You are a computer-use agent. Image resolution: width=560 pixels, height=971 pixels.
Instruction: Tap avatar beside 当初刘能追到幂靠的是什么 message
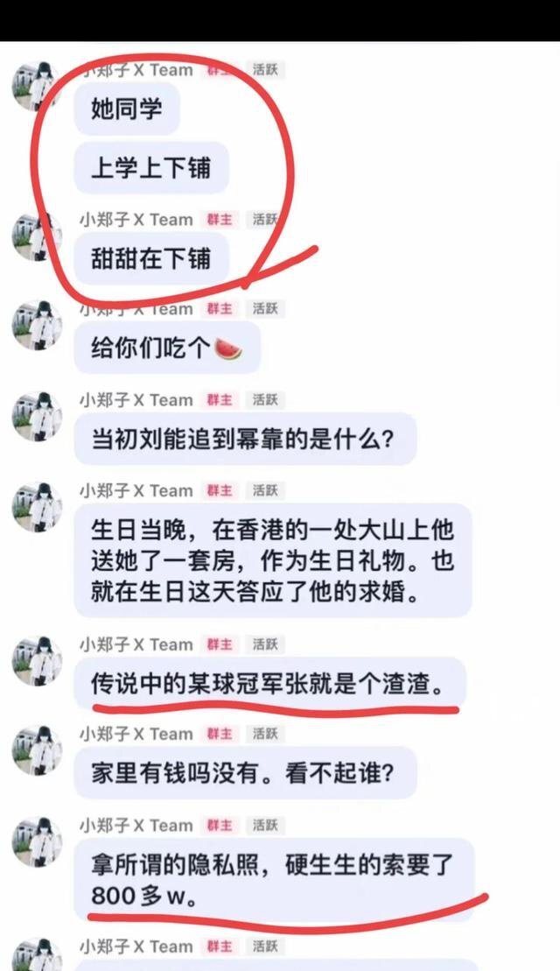(36, 416)
